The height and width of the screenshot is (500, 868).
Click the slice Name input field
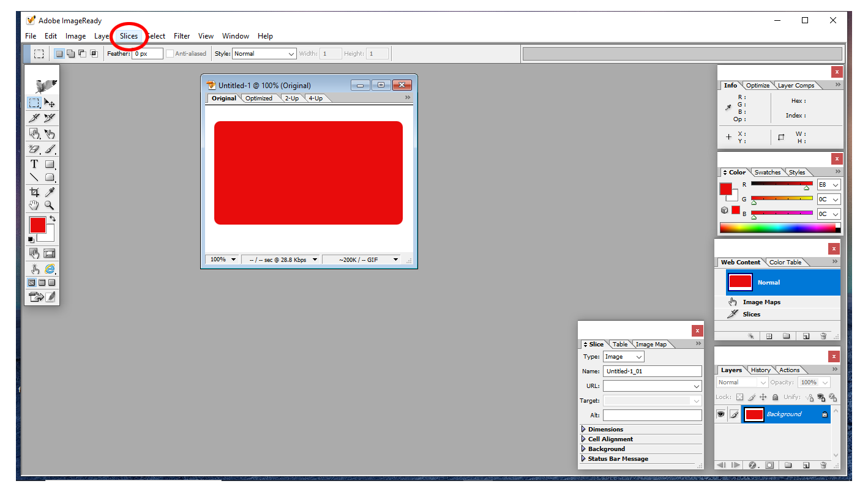652,371
